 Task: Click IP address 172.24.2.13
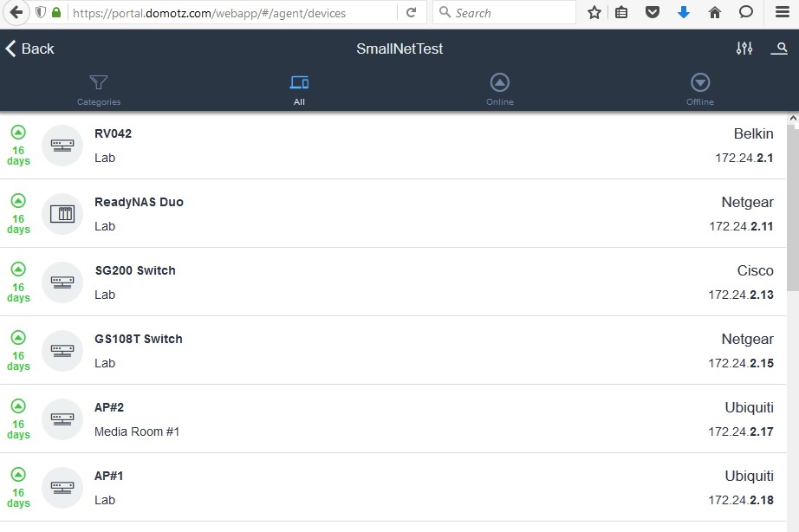741,295
